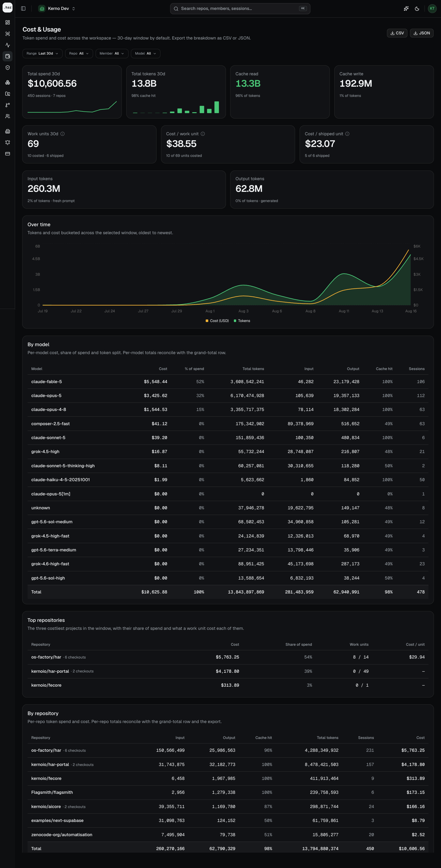
Task: Click the claude-opus-5[1m] model name
Action: tap(51, 494)
